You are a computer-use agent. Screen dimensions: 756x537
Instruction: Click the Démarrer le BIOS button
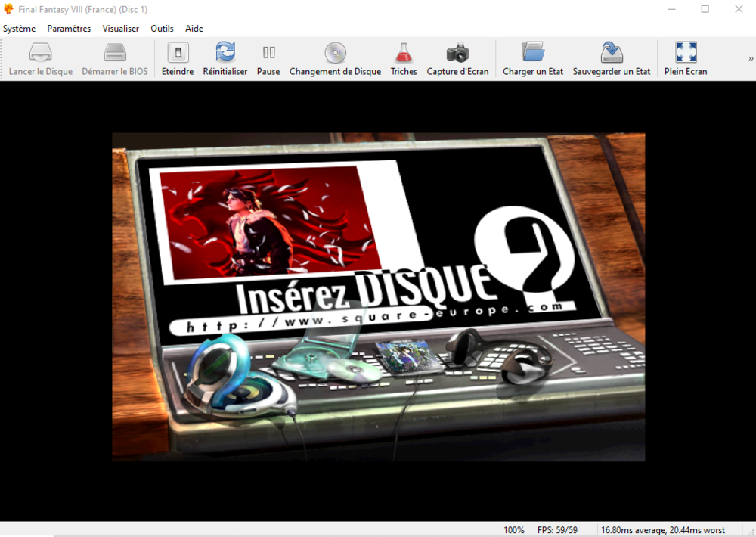pyautogui.click(x=115, y=59)
